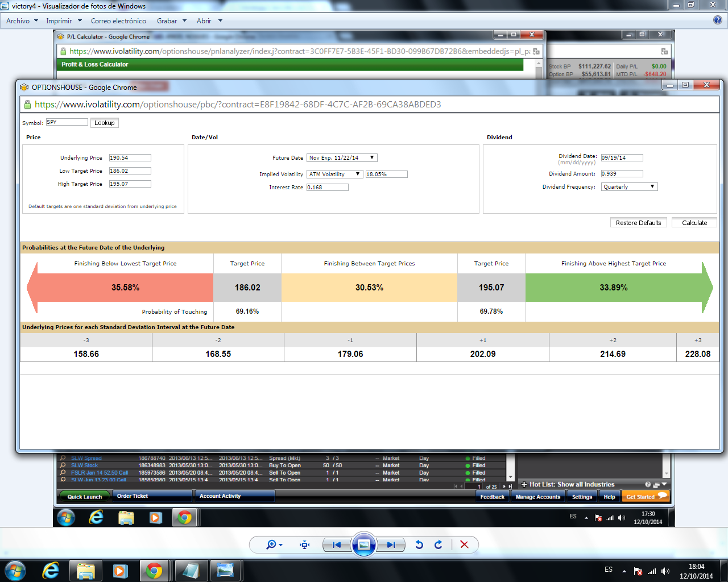
Task: Open the Imprimir menu
Action: point(64,21)
